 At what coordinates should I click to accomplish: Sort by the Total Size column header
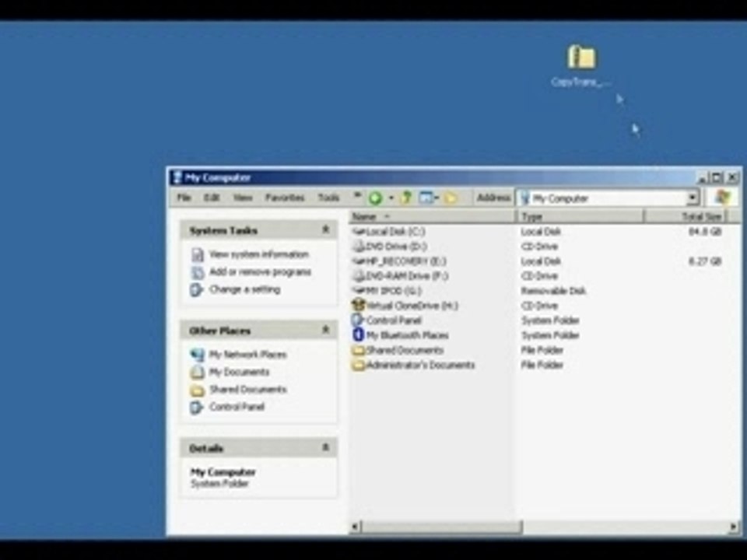click(x=685, y=217)
